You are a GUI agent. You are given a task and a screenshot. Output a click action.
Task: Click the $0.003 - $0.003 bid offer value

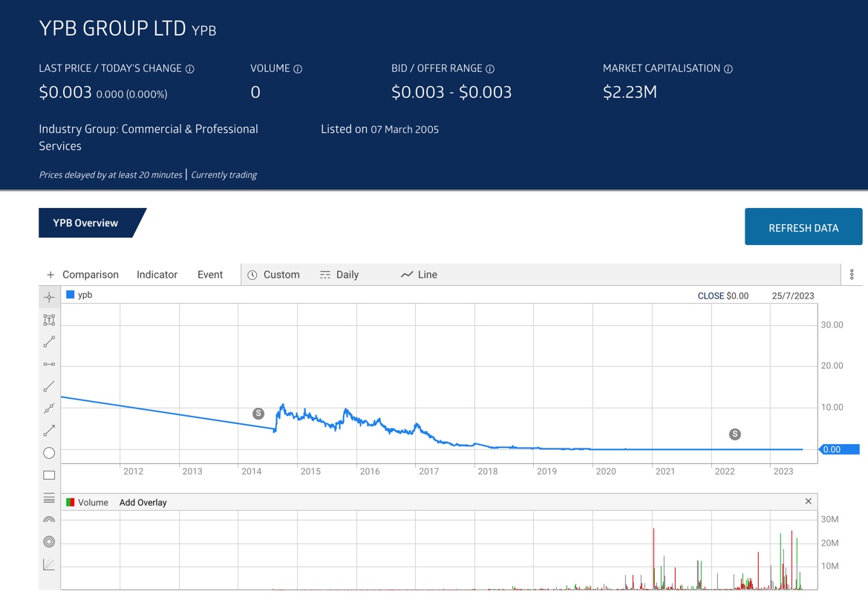pyautogui.click(x=451, y=92)
